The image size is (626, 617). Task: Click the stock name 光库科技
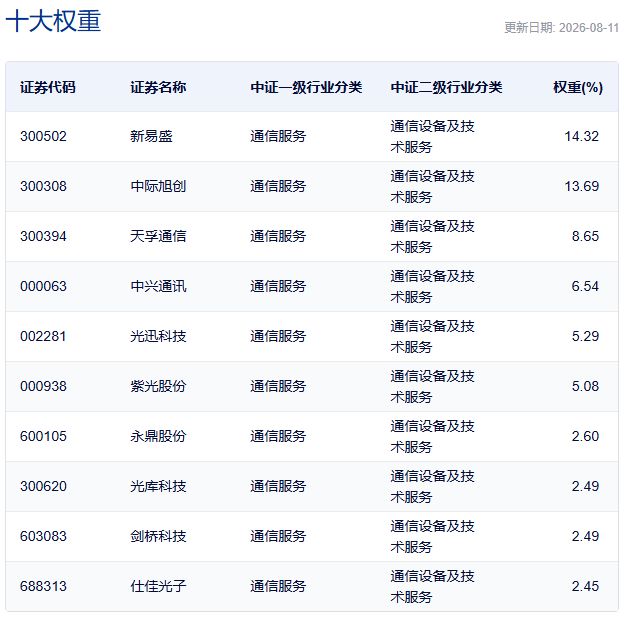click(x=158, y=486)
